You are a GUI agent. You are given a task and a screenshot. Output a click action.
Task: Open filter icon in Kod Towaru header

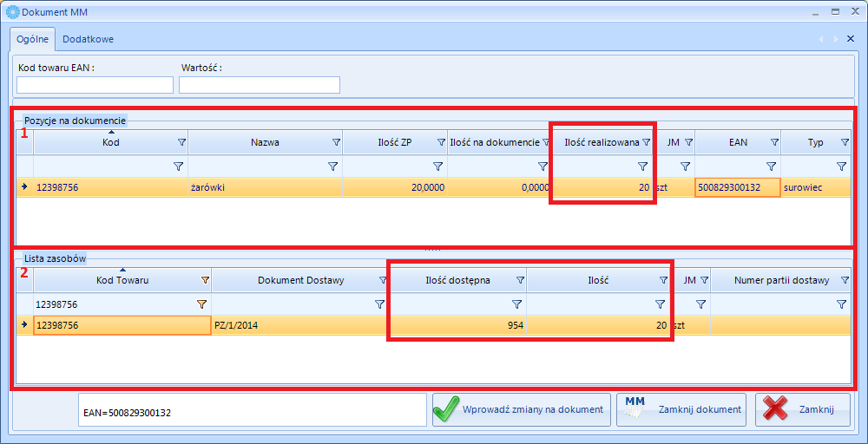coord(206,280)
